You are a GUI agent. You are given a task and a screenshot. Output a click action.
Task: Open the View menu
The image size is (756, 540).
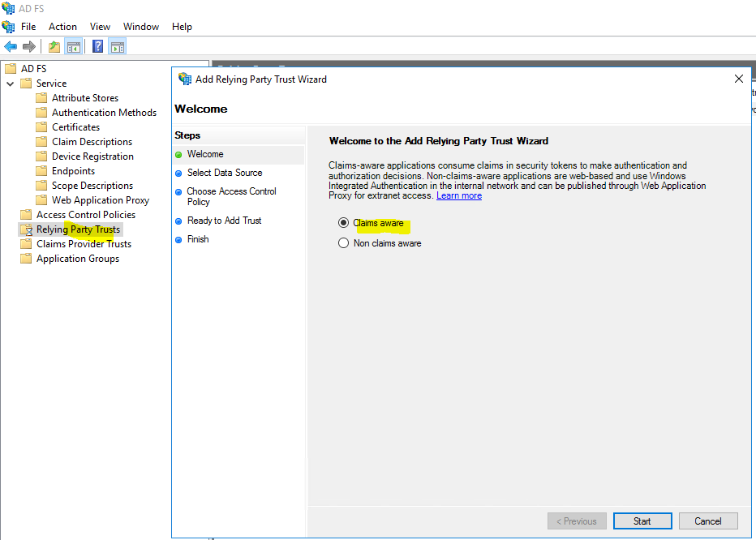100,27
